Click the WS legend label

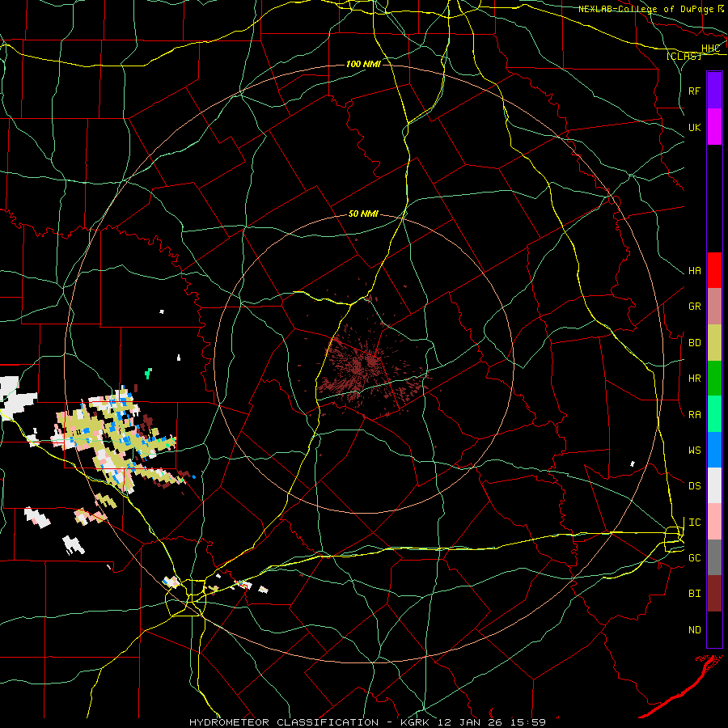coord(694,451)
